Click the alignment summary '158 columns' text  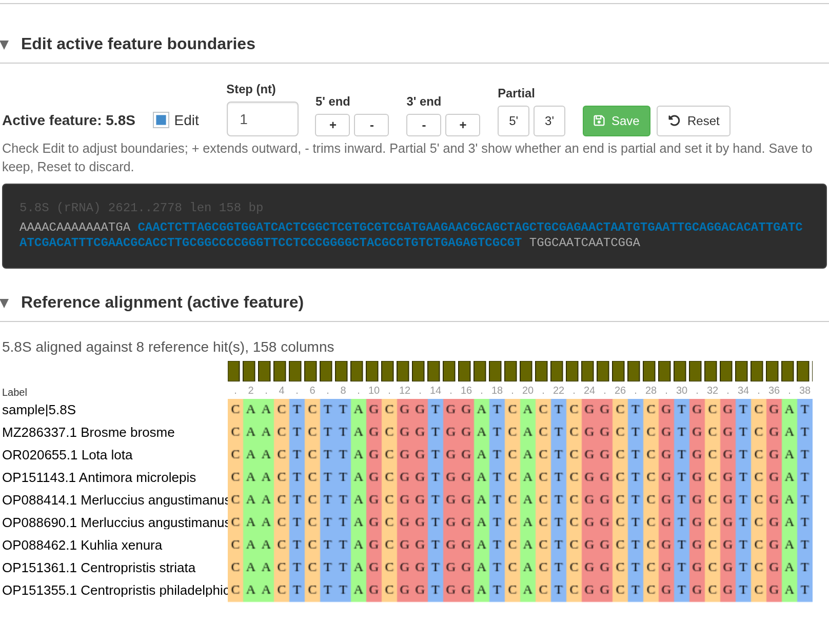[293, 347]
